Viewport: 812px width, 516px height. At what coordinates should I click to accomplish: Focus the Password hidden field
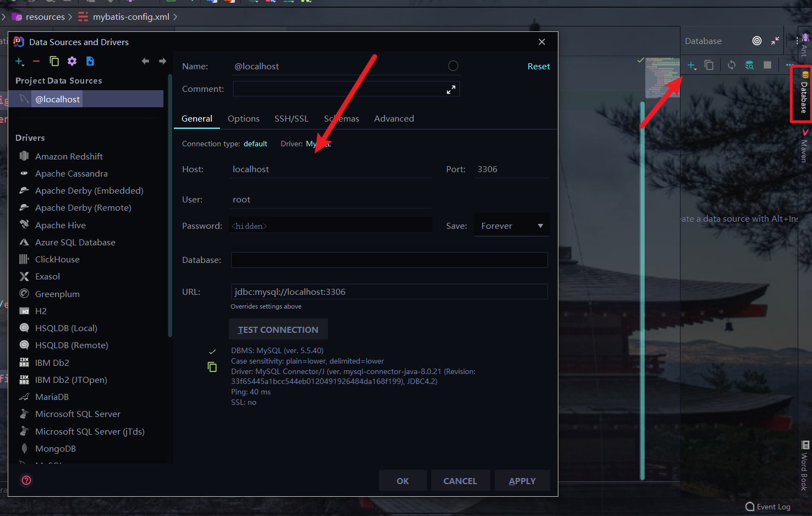(330, 226)
